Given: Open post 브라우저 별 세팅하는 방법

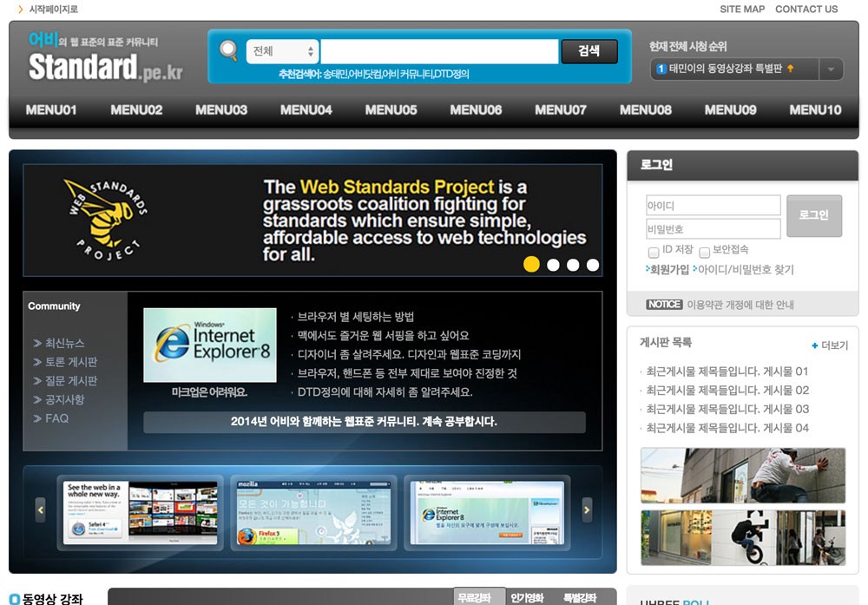Looking at the screenshot, I should (356, 317).
